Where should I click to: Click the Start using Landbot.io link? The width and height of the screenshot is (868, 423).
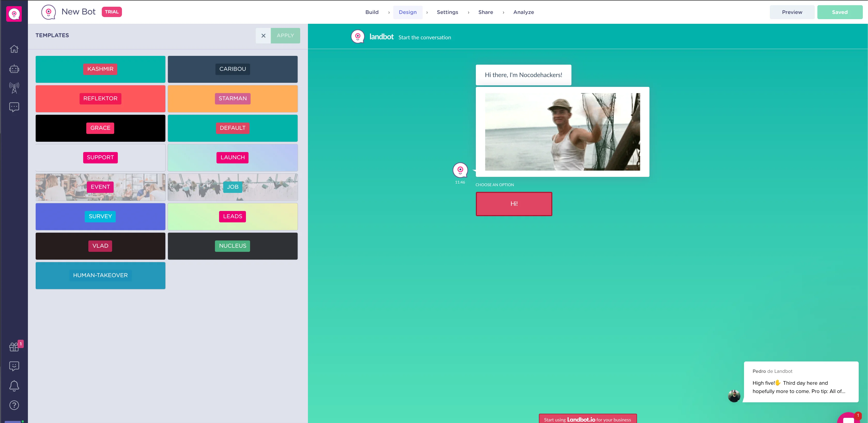pyautogui.click(x=587, y=419)
